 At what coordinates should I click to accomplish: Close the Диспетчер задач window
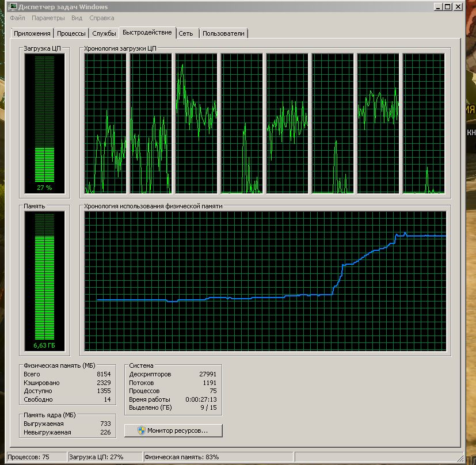point(458,7)
